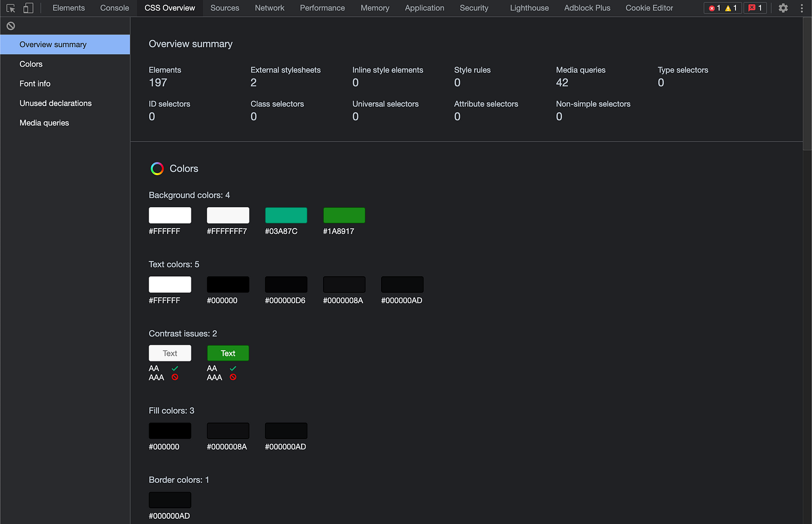Click the Overview summary heading
Screen dimensions: 812x524
tap(191, 44)
